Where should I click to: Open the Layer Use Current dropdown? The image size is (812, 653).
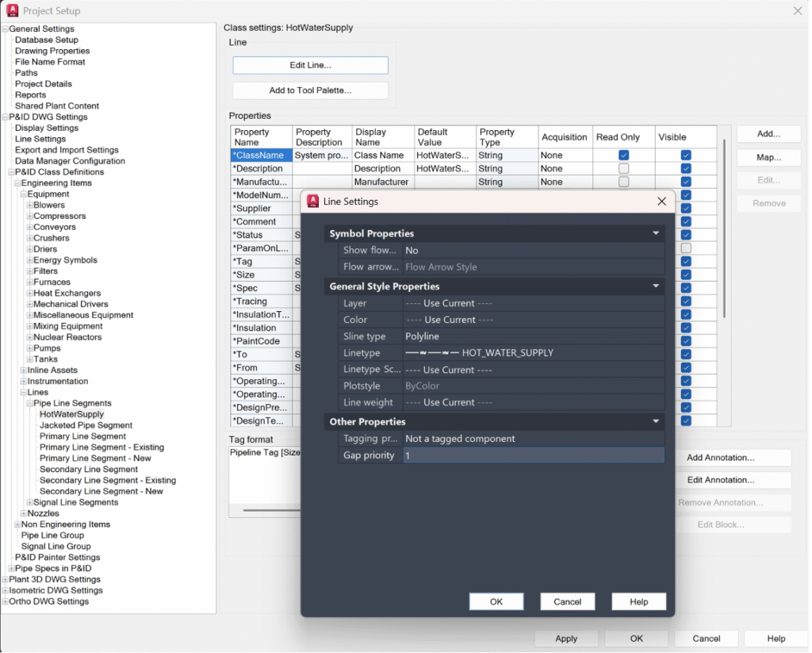[x=534, y=303]
